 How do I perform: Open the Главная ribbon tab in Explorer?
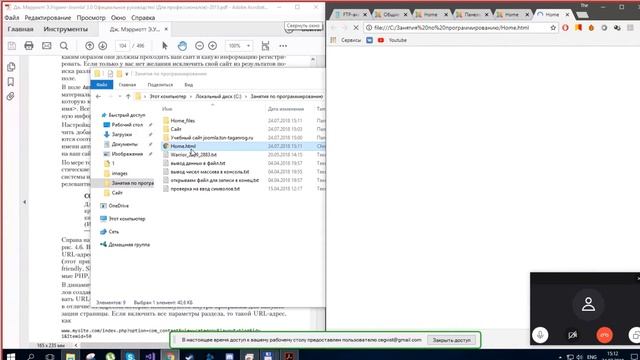127,84
